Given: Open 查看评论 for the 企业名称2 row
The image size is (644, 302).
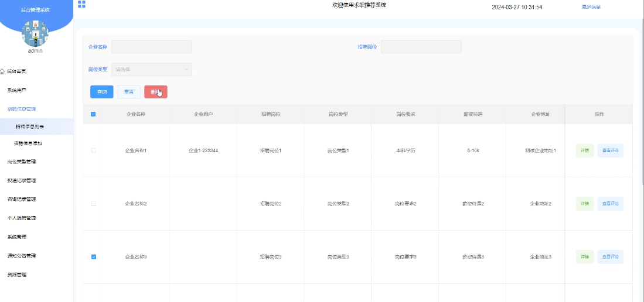Looking at the screenshot, I should 611,204.
